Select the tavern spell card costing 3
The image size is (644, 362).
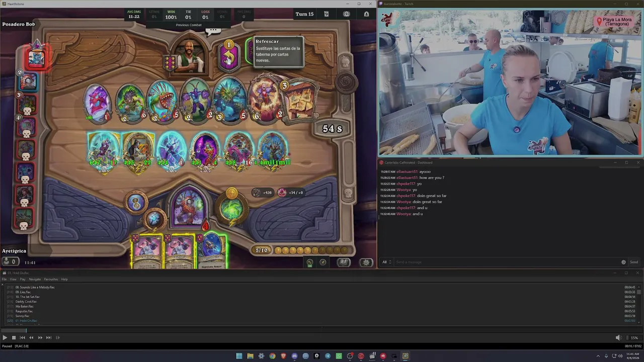pyautogui.click(x=300, y=101)
